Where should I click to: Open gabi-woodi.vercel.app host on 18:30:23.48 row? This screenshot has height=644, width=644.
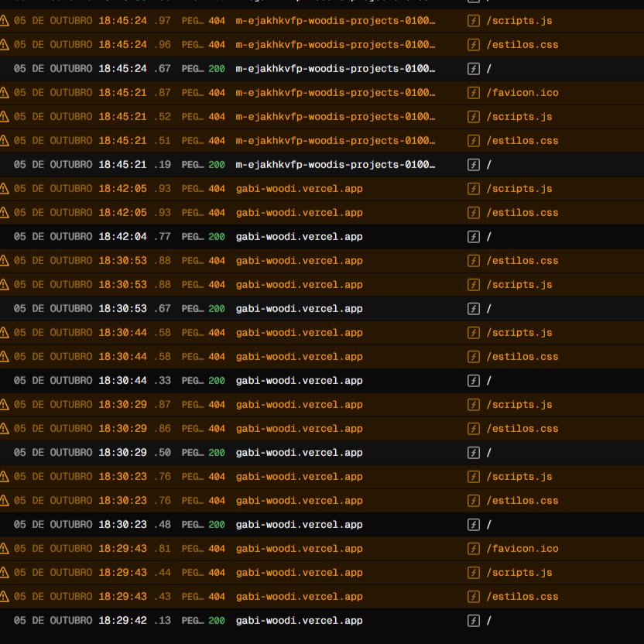pyautogui.click(x=299, y=525)
